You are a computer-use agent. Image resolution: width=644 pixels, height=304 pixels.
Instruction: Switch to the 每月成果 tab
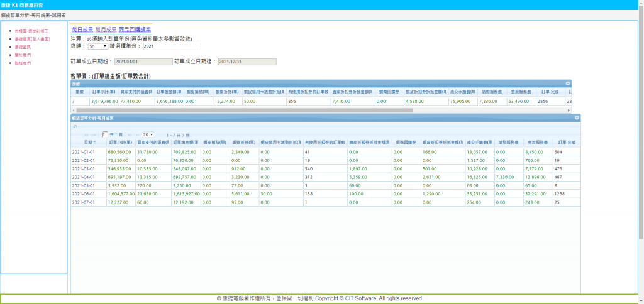[x=106, y=30]
